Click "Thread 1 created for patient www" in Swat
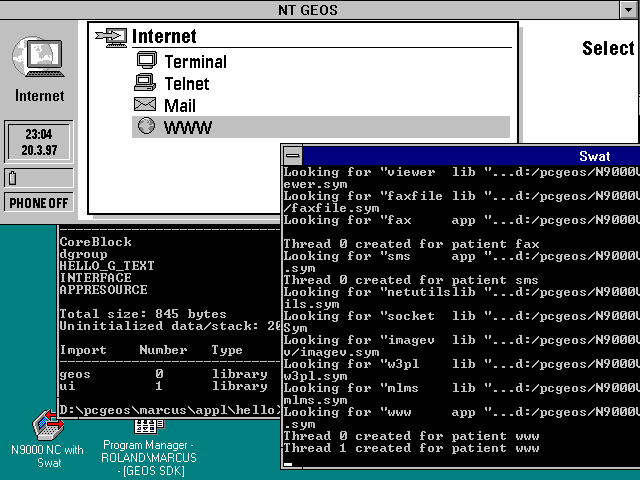The width and height of the screenshot is (640, 480). (x=411, y=448)
